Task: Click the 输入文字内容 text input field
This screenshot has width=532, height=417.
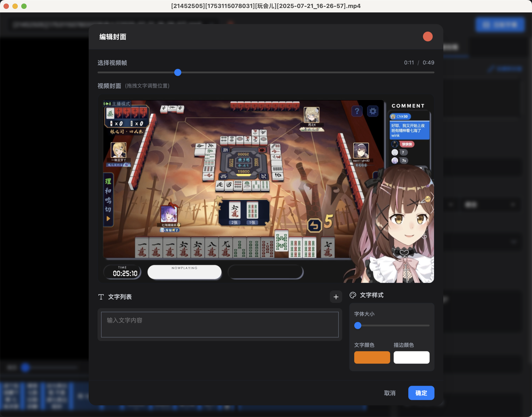Action: pyautogui.click(x=219, y=325)
